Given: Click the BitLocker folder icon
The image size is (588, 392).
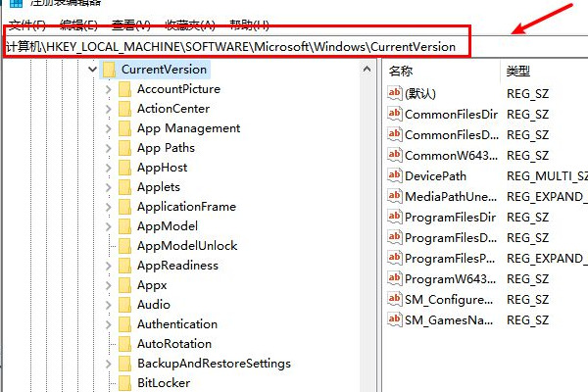Looking at the screenshot, I should 124,383.
